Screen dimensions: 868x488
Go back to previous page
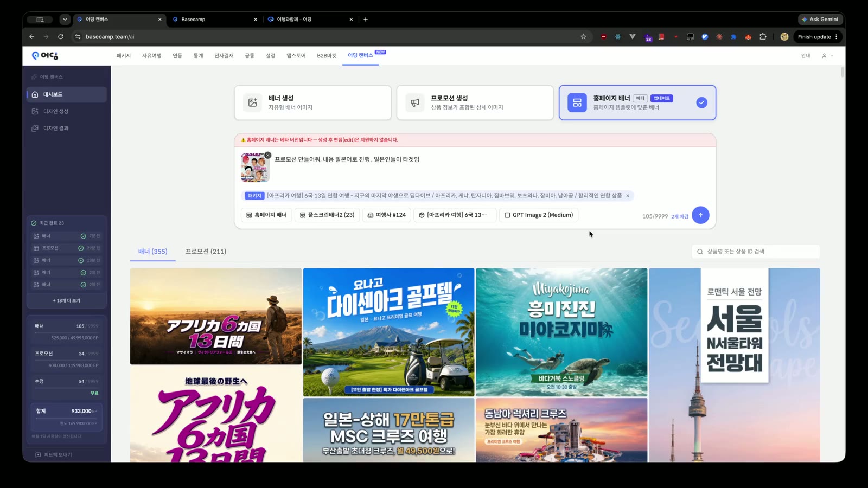[31, 37]
